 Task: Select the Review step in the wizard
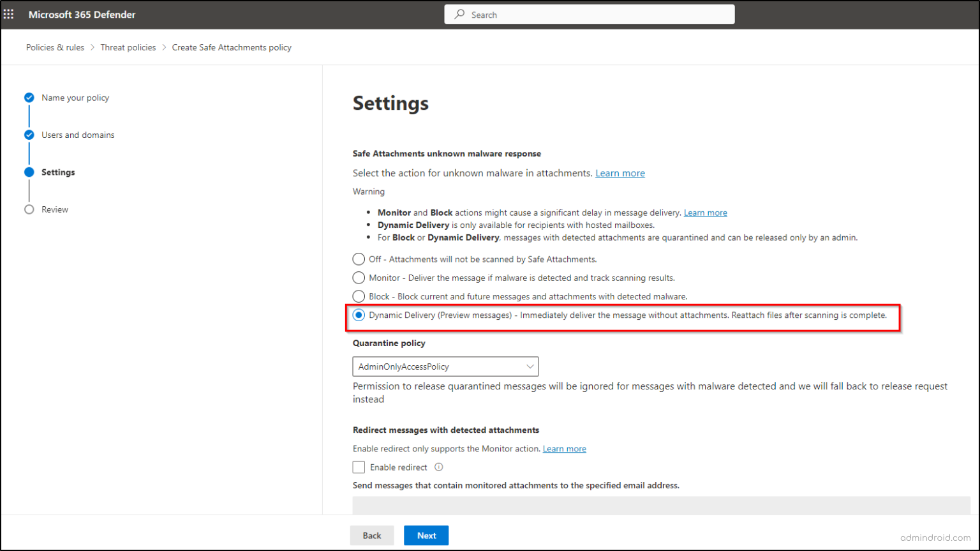pos(29,209)
